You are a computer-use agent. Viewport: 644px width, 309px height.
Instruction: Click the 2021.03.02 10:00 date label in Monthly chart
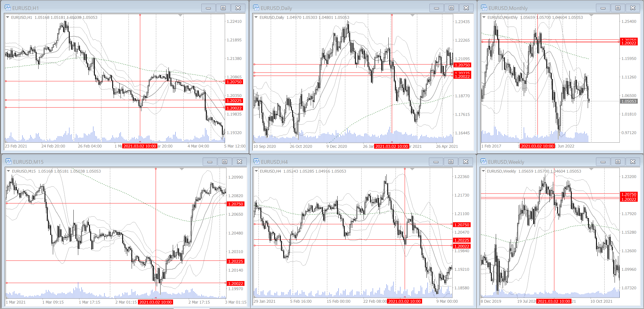pos(537,146)
